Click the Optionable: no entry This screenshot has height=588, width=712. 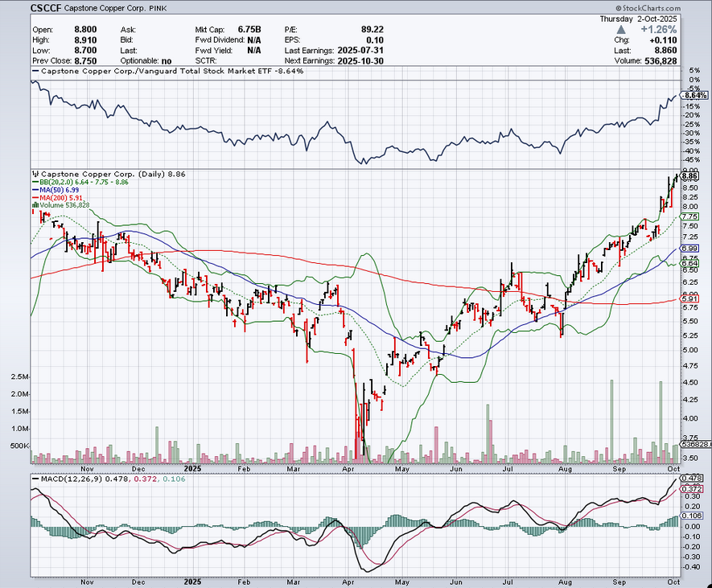pyautogui.click(x=146, y=61)
